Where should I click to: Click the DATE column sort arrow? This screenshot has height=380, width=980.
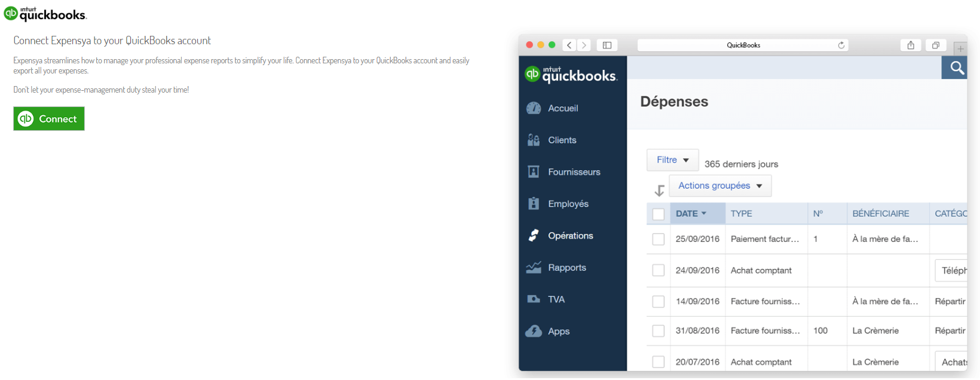[x=704, y=213]
